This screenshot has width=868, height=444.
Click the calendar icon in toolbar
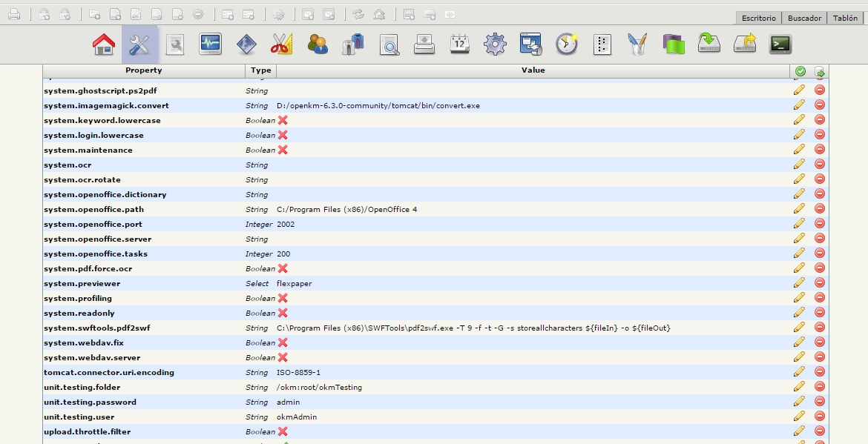click(460, 44)
